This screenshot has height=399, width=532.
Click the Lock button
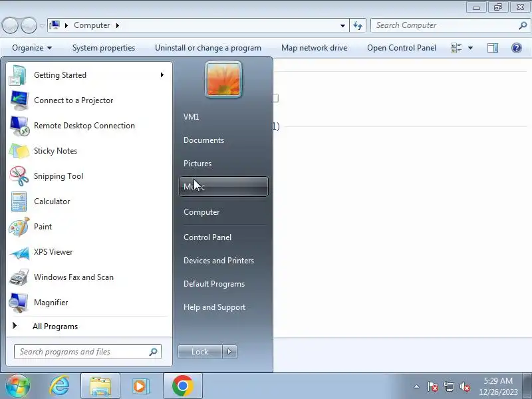click(200, 352)
